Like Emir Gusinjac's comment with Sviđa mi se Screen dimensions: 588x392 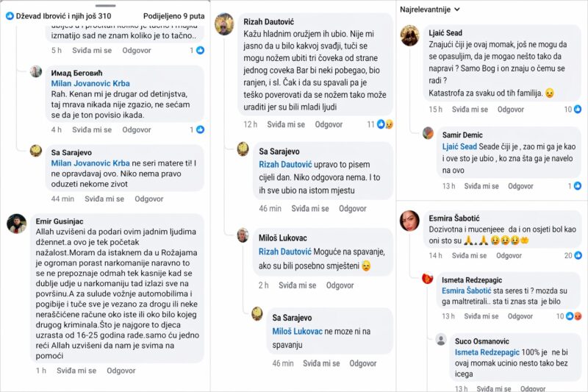click(76, 371)
